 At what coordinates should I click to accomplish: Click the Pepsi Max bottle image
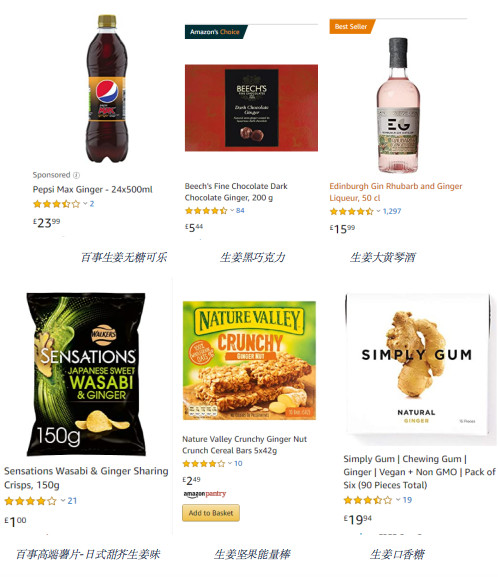click(x=107, y=88)
